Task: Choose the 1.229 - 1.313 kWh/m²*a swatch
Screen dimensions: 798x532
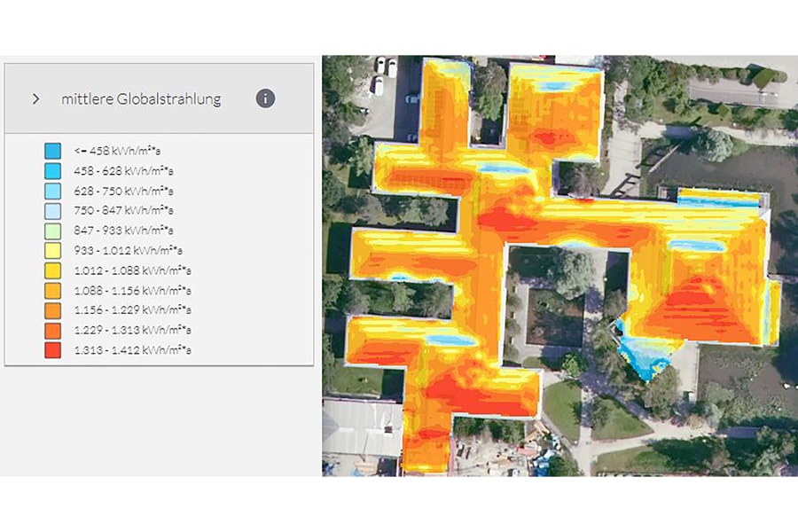Action: tap(53, 331)
